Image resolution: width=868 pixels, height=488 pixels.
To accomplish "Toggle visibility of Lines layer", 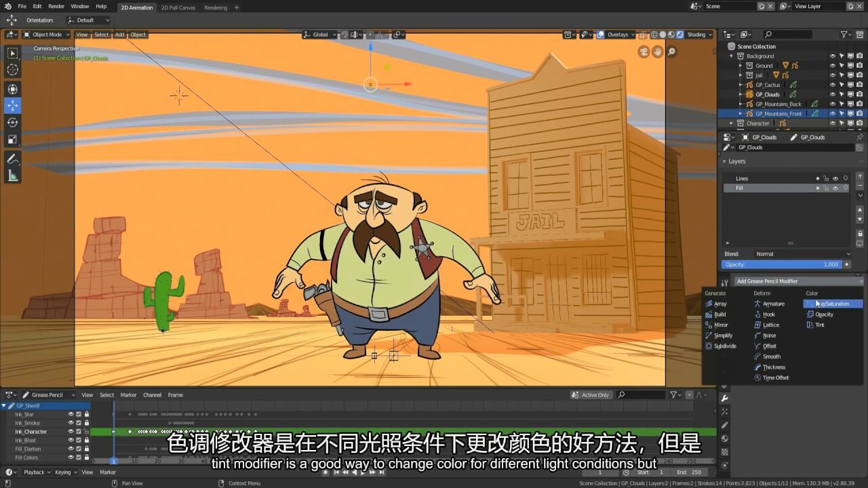I will coord(835,178).
